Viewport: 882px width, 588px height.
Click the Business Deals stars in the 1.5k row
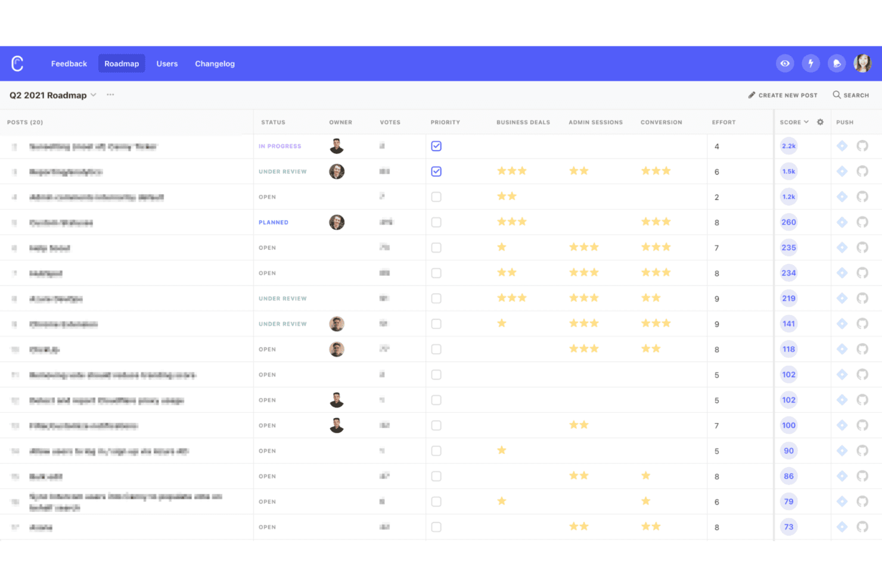(512, 171)
